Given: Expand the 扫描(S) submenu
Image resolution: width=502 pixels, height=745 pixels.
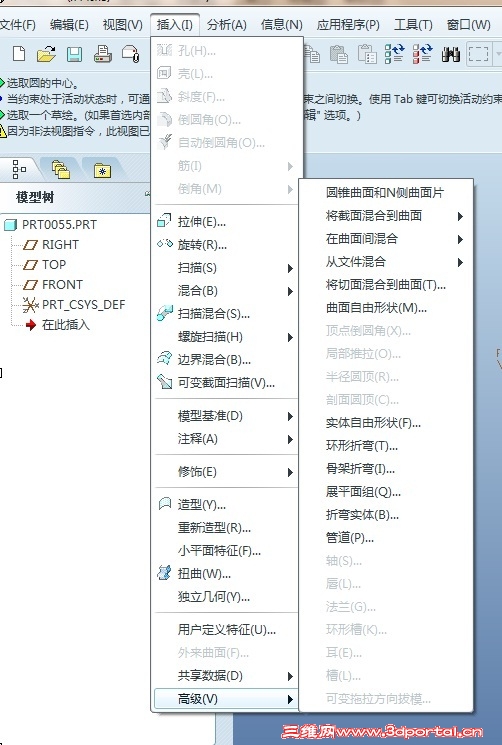Looking at the screenshot, I should pos(225,268).
